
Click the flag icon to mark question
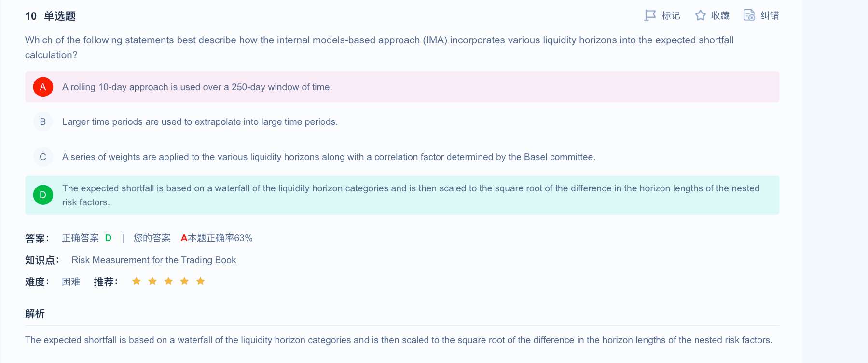click(650, 15)
